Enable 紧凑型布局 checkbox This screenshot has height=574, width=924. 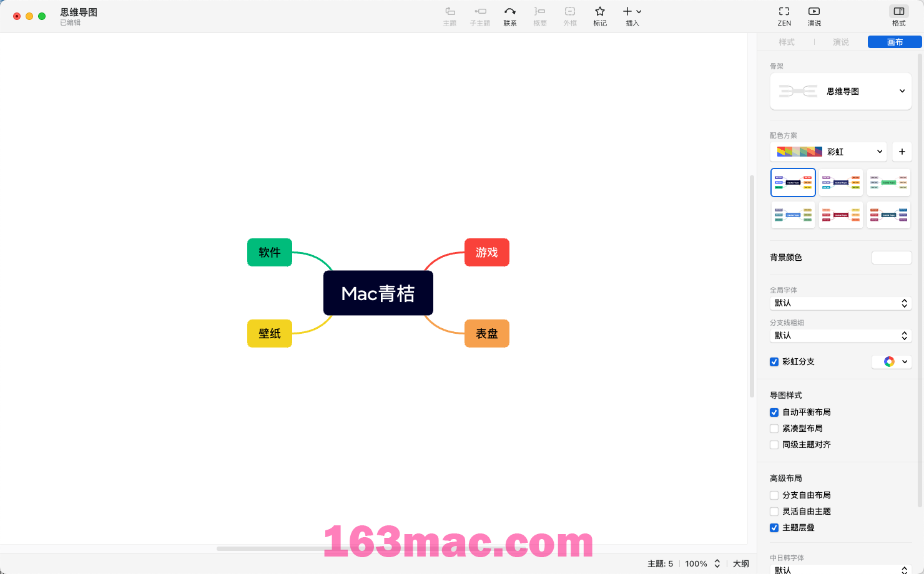pos(774,429)
